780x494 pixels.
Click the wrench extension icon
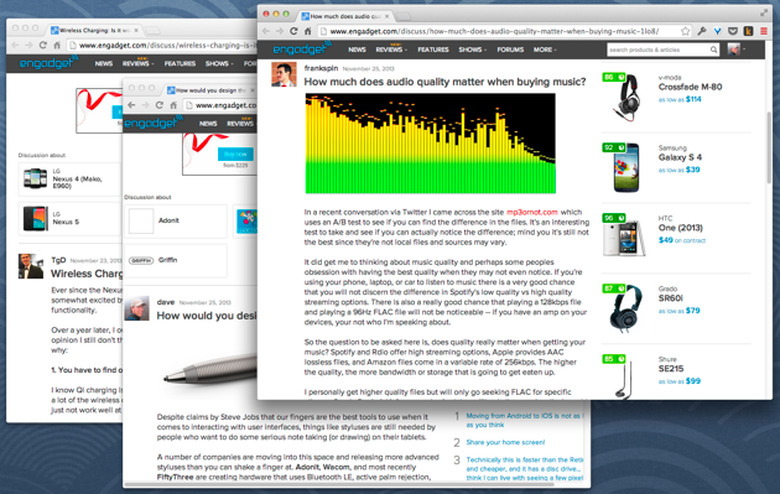pyautogui.click(x=702, y=31)
